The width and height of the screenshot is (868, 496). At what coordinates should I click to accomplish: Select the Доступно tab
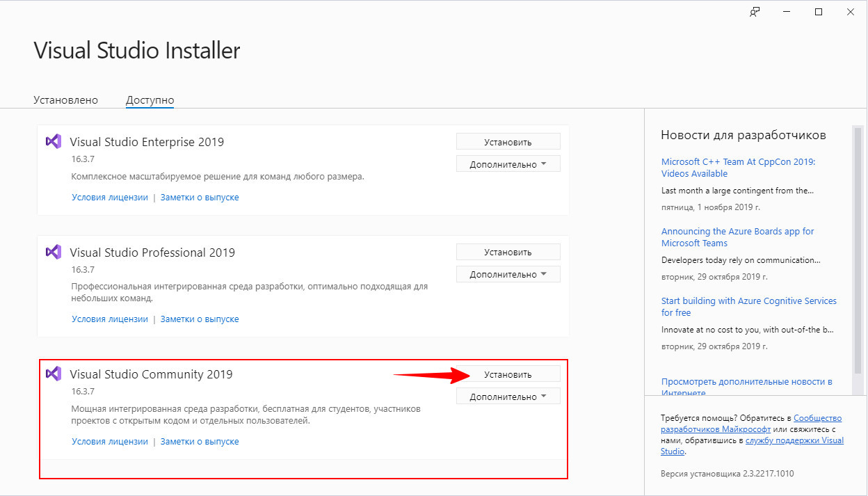click(x=150, y=100)
